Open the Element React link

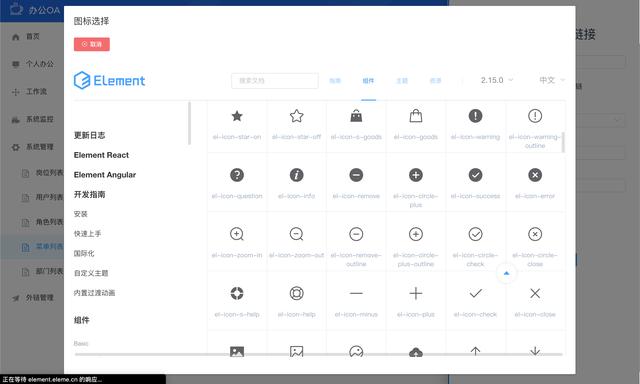101,155
